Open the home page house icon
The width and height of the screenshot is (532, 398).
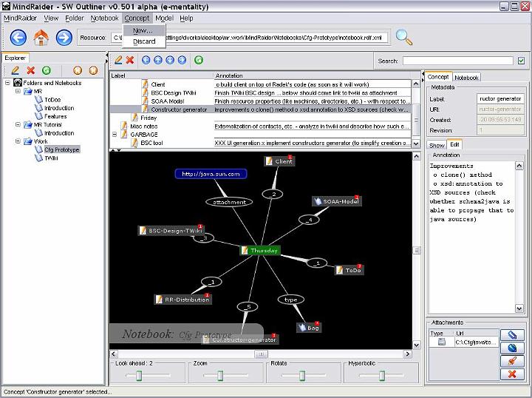[41, 37]
